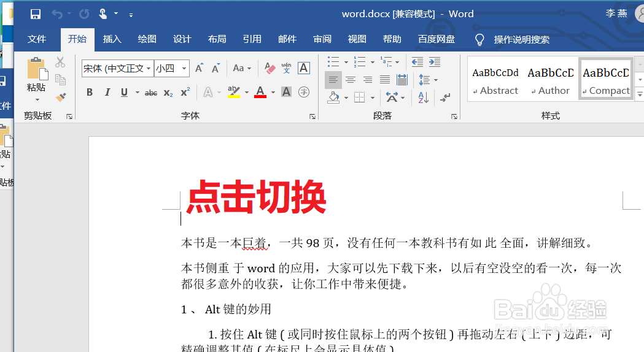The height and width of the screenshot is (352, 644).
Task: Justify the paragraph text
Action: [x=385, y=80]
